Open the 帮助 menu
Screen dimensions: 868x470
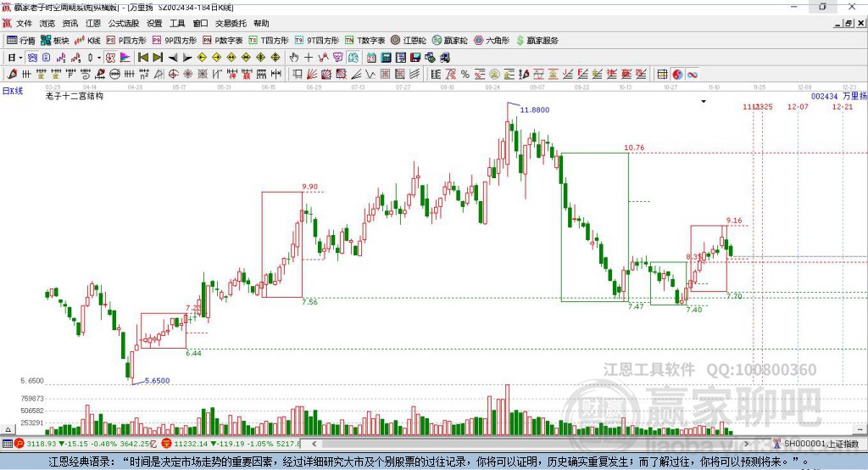261,23
